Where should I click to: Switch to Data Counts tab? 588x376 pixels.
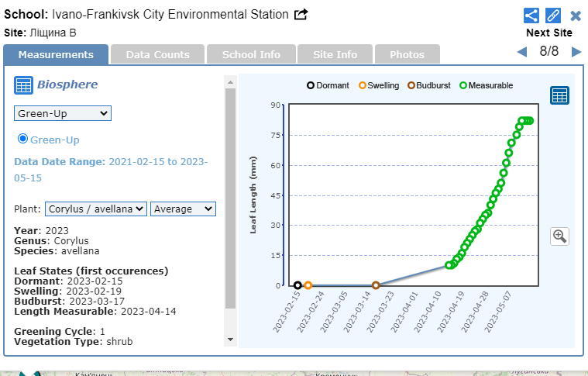pyautogui.click(x=157, y=54)
